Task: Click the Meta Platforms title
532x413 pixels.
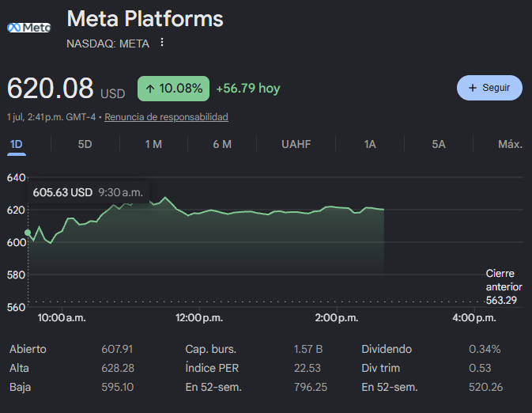Action: [145, 18]
